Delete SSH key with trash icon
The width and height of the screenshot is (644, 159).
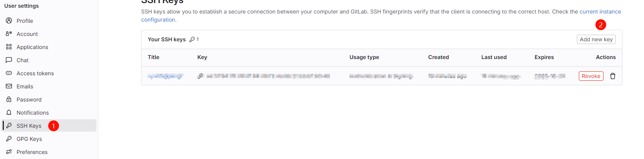click(x=613, y=76)
